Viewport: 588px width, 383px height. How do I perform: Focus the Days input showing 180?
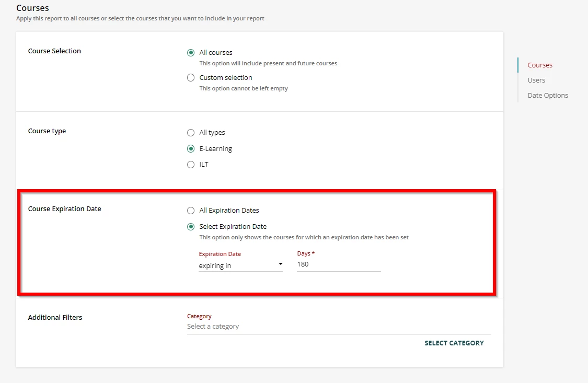(x=338, y=264)
